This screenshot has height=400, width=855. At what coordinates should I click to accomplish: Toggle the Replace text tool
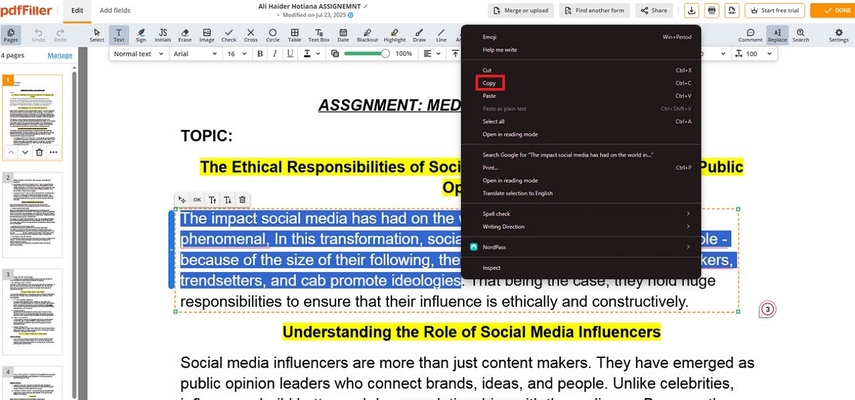pos(777,35)
